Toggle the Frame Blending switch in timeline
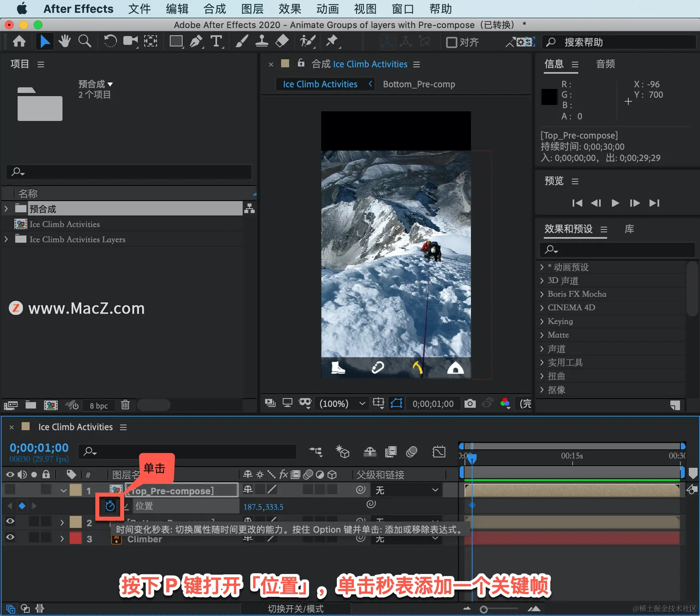The height and width of the screenshot is (616, 700). (390, 452)
